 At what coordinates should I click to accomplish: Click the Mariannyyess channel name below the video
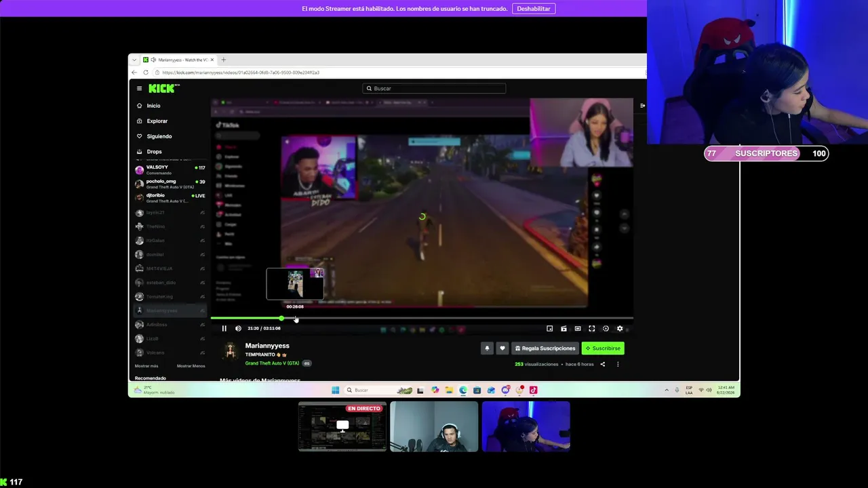pyautogui.click(x=267, y=346)
